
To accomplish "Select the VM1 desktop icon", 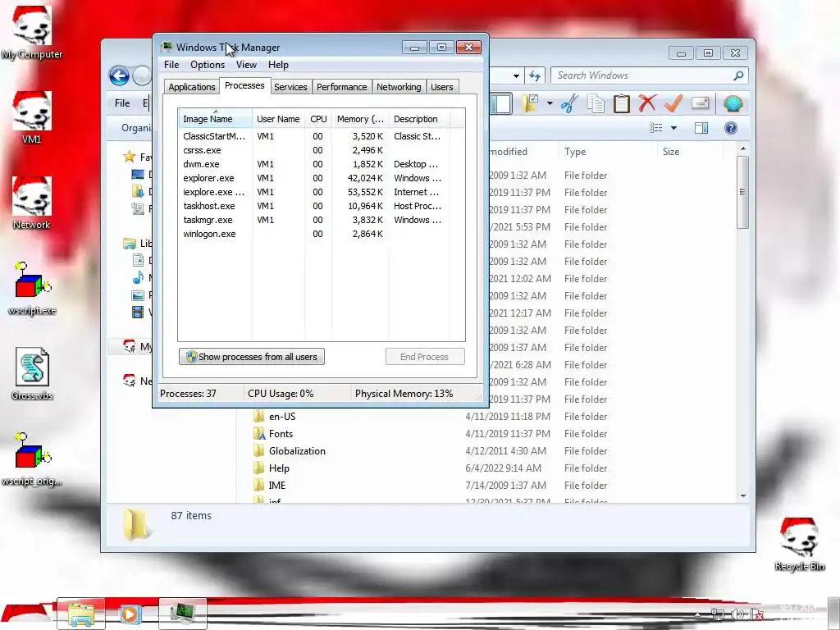I will [x=32, y=116].
